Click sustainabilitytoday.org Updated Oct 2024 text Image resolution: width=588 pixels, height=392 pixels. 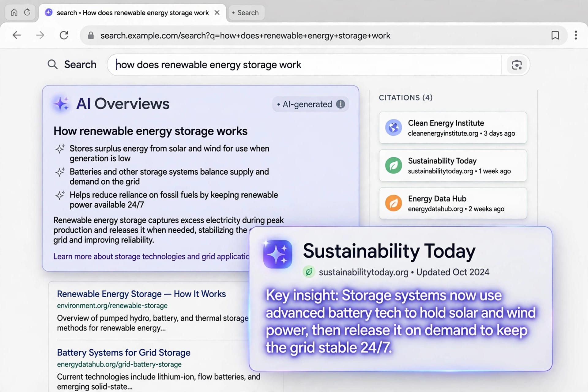(x=404, y=272)
